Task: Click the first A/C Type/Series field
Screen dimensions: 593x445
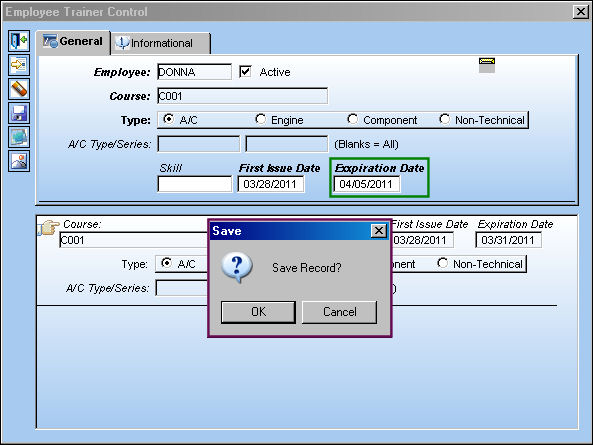Action: [x=199, y=144]
